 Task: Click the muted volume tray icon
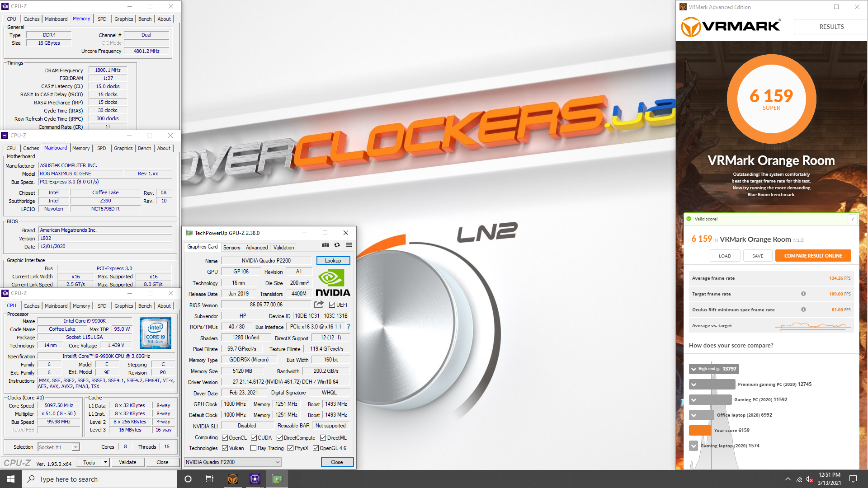click(x=809, y=479)
